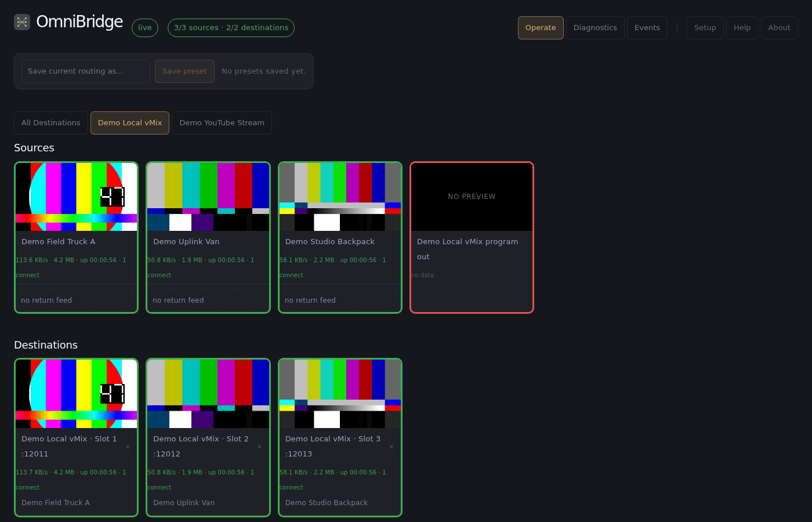Image resolution: width=812 pixels, height=522 pixels.
Task: Select the Demo Uplink Van source preview
Action: point(208,197)
